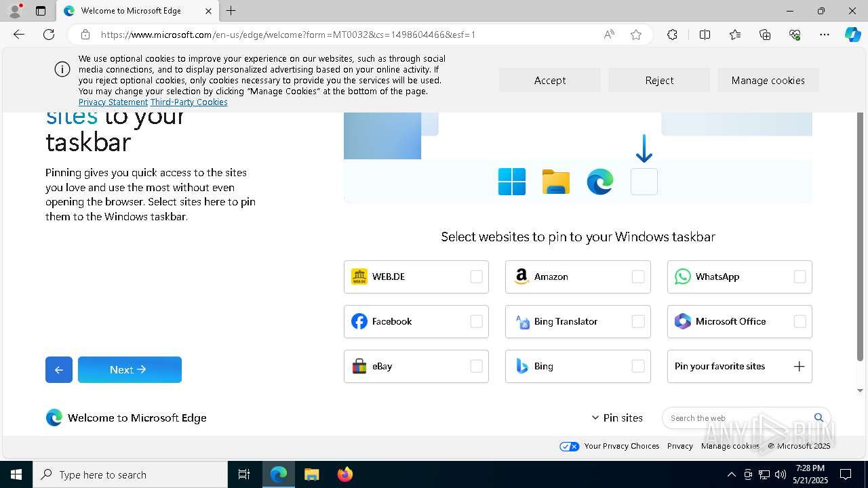868x488 pixels.
Task: Click the Windows logo in taskbar illustration
Action: [x=512, y=182]
